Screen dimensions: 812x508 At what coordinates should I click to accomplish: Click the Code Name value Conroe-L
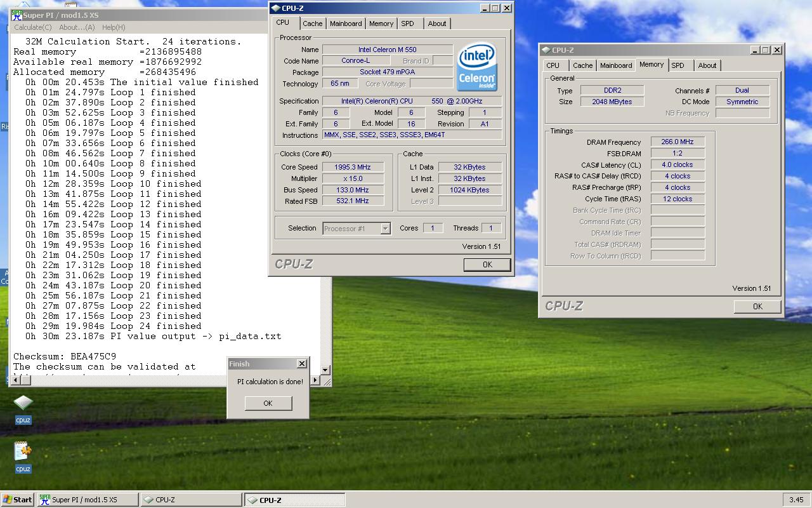(356, 61)
